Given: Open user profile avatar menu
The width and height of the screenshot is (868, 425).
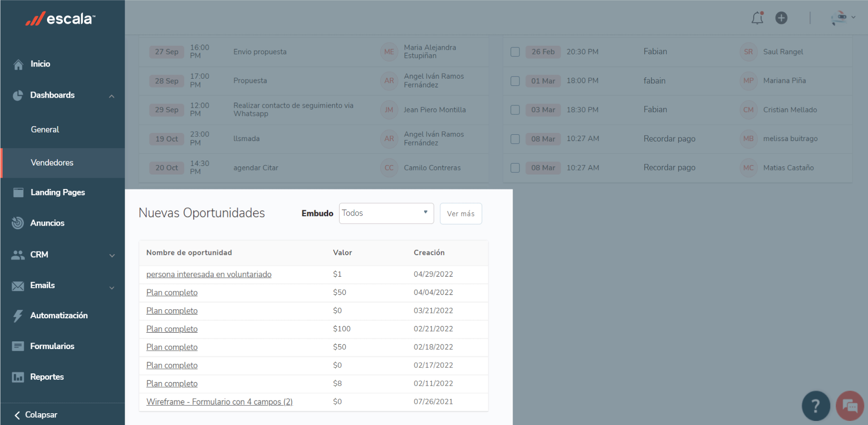Looking at the screenshot, I should [x=843, y=18].
